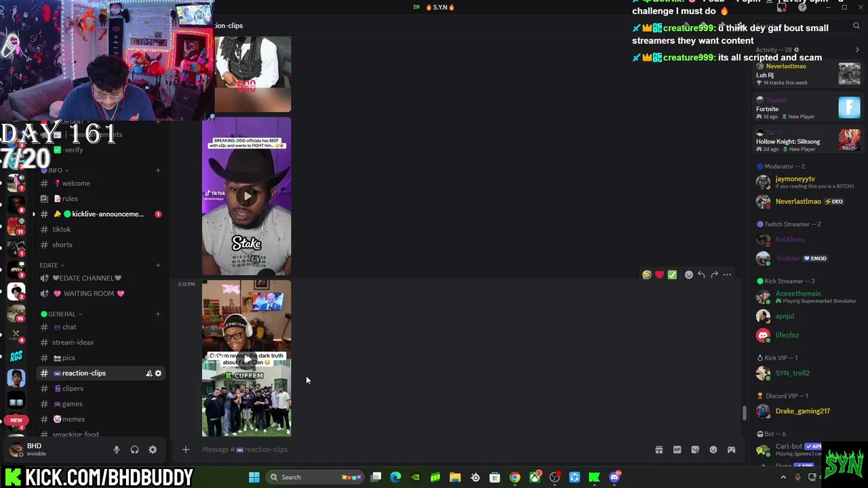Create invite for reaction-clips channel
The image size is (868, 488).
pyautogui.click(x=149, y=373)
